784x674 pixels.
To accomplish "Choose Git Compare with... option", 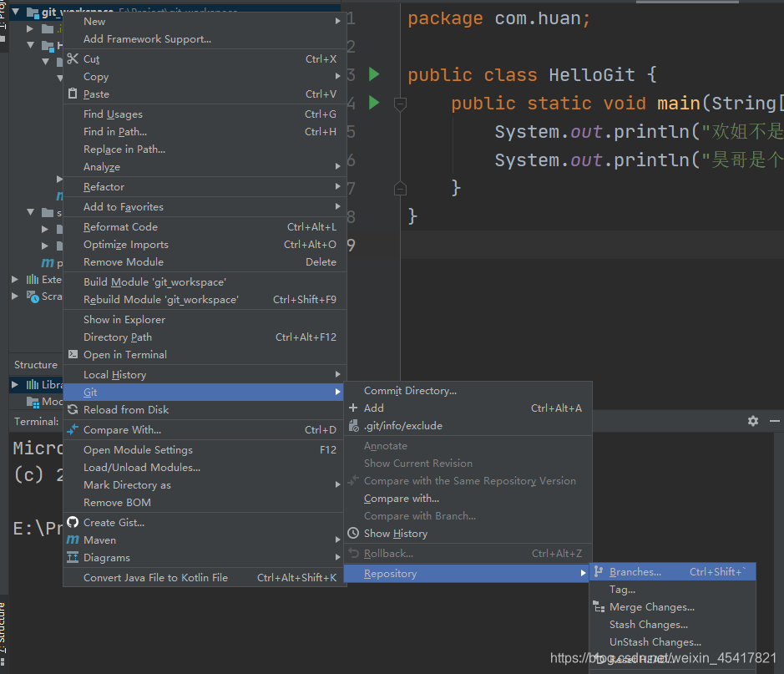I will [468, 499].
